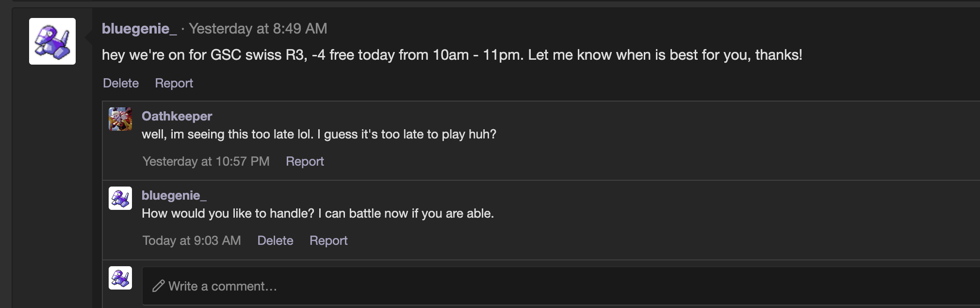Report the main GSC swiss post
980x308 pixels.
point(174,83)
